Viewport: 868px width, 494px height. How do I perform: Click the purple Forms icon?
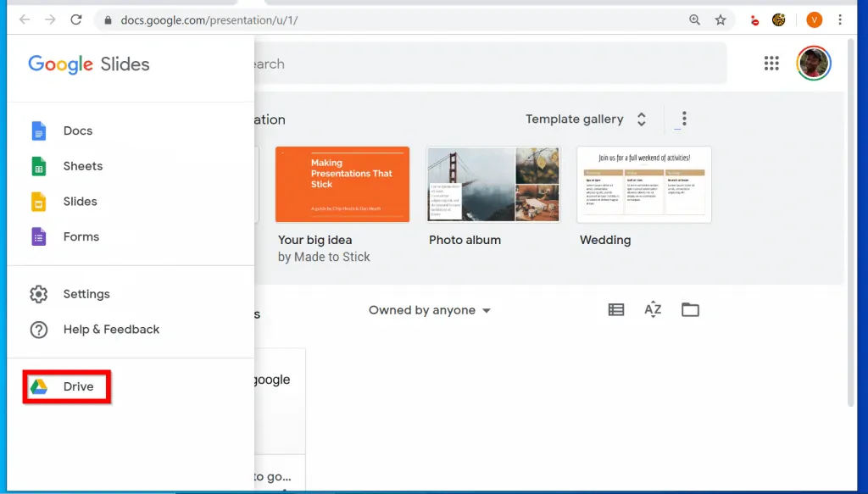[x=39, y=237]
